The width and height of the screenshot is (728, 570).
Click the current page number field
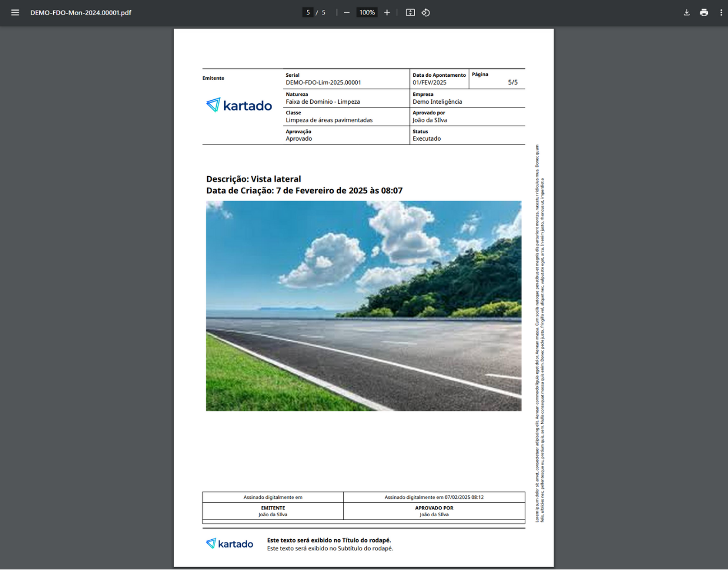tap(307, 12)
